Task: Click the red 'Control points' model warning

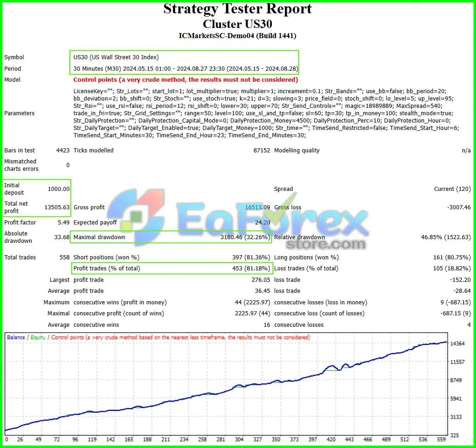Action: tap(186, 79)
